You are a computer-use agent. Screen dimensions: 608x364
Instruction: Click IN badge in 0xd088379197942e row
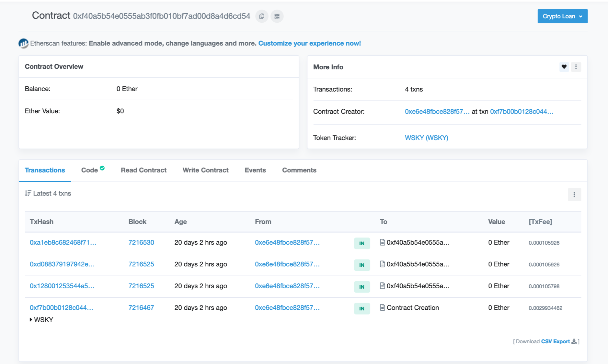click(x=362, y=265)
